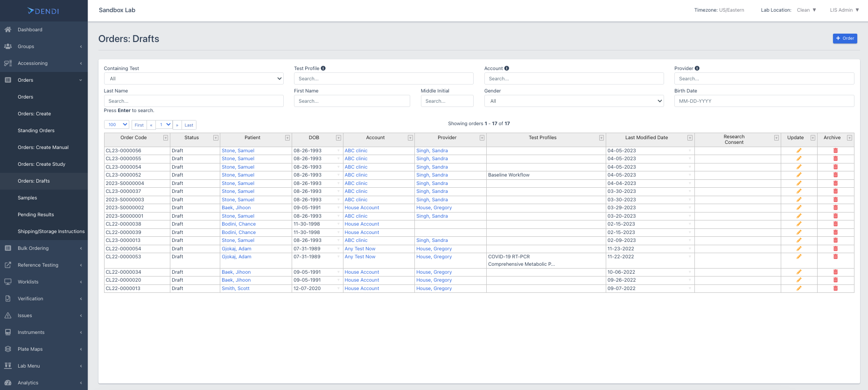Open Status column filter menu
The height and width of the screenshot is (390, 868).
(216, 138)
